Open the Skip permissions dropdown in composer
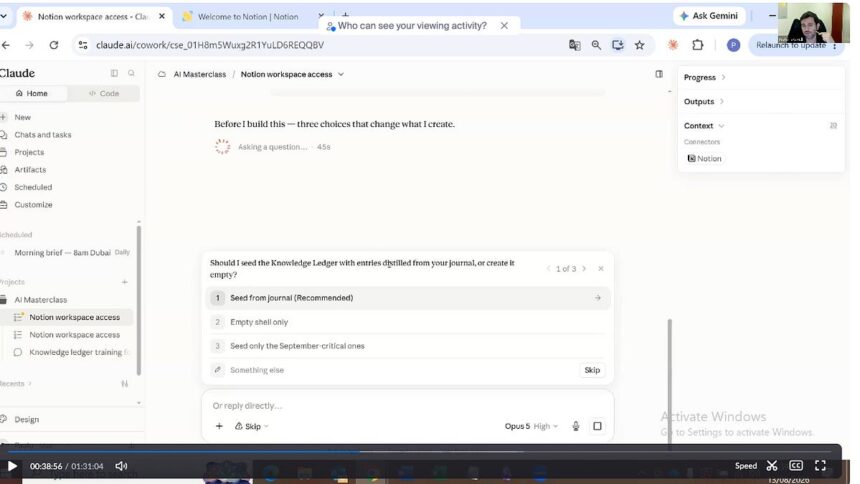Image resolution: width=860 pixels, height=484 pixels. (x=252, y=426)
